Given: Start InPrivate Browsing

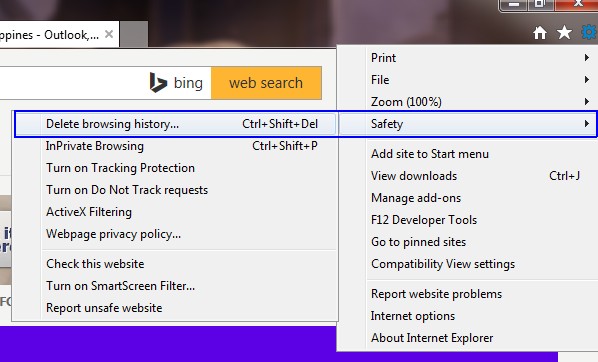Looking at the screenshot, I should [x=175, y=146].
